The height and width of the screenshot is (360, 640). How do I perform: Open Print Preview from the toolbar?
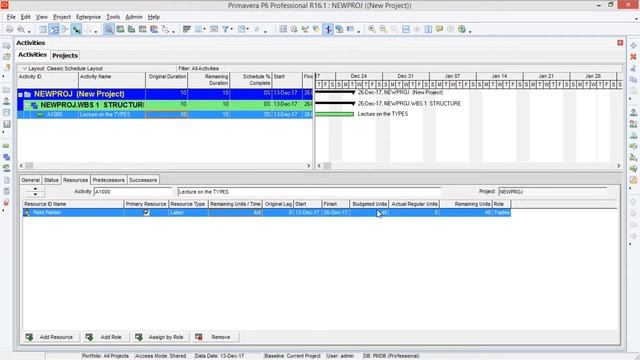click(x=21, y=29)
